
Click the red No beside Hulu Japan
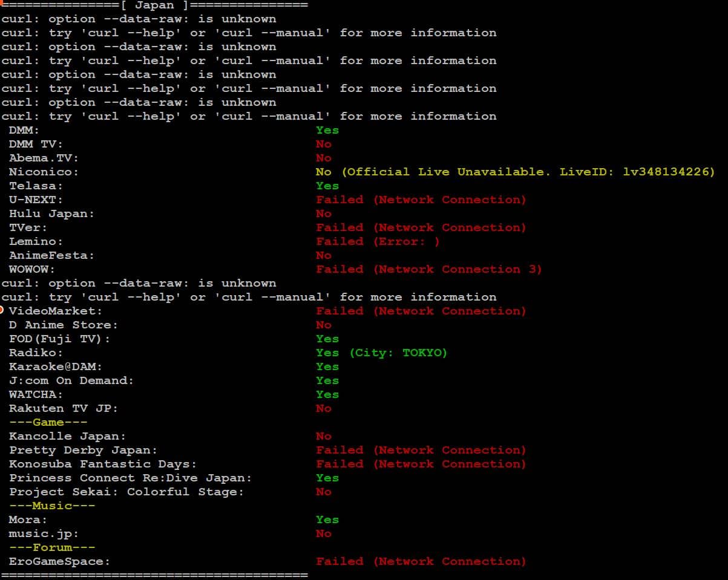(x=323, y=213)
